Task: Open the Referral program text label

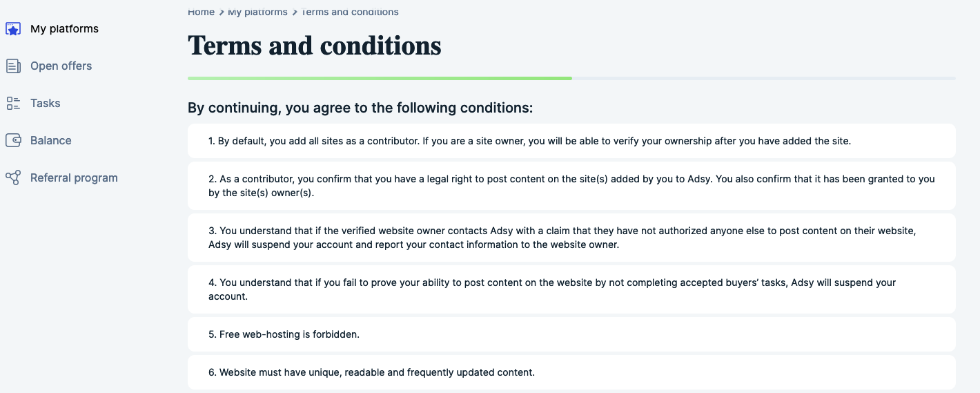Action: click(74, 178)
